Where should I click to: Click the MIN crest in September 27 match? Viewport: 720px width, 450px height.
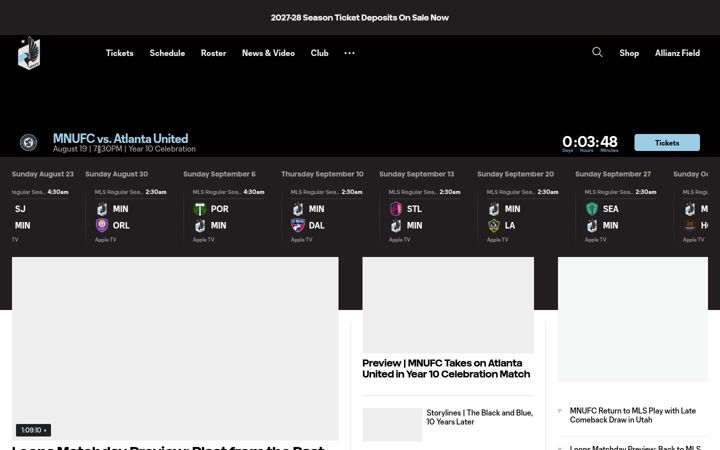(x=592, y=225)
